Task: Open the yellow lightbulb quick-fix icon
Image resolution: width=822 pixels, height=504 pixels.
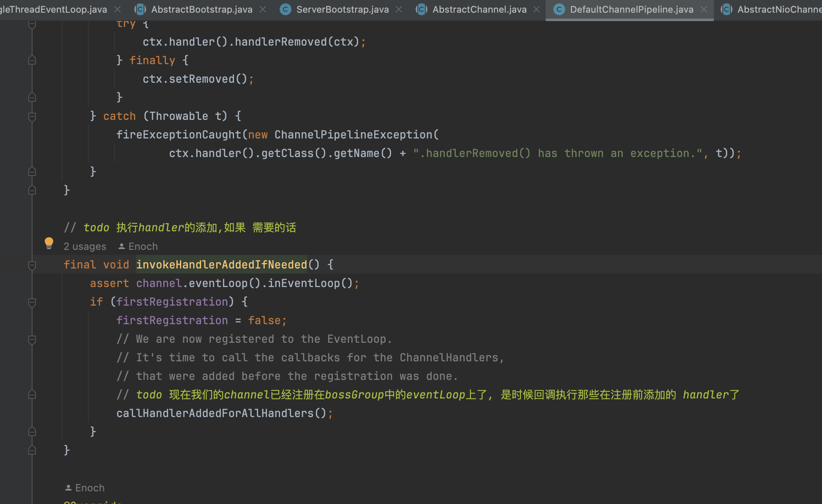Action: tap(49, 243)
